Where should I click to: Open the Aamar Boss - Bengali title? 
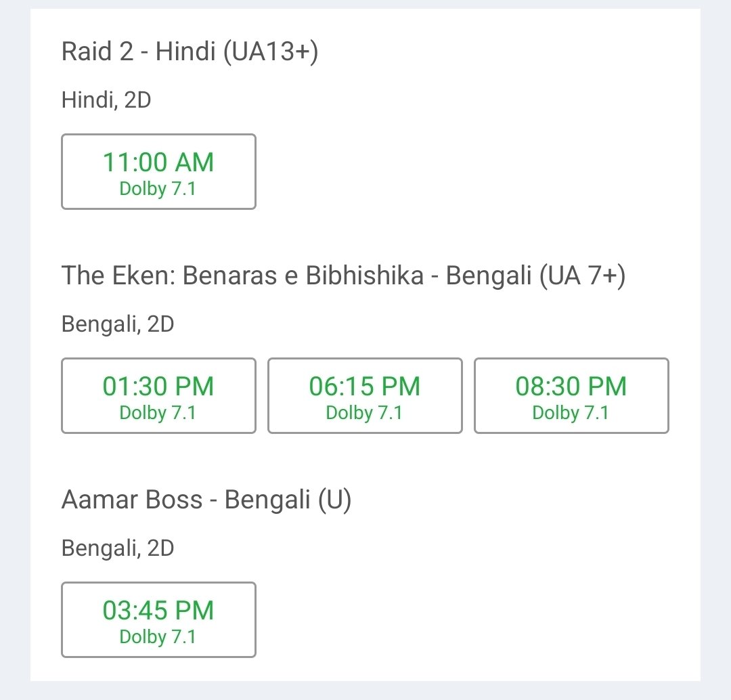(x=206, y=500)
